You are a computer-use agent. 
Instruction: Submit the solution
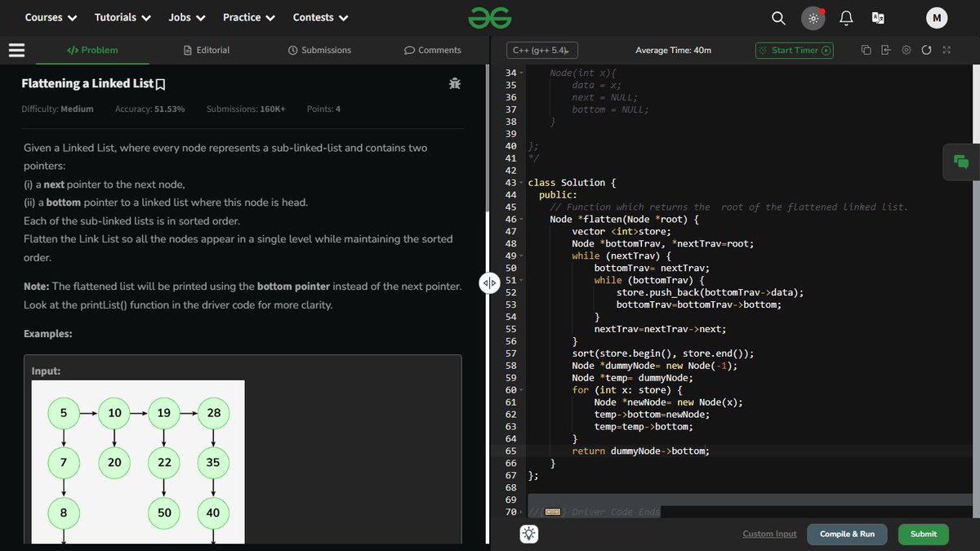coord(924,534)
